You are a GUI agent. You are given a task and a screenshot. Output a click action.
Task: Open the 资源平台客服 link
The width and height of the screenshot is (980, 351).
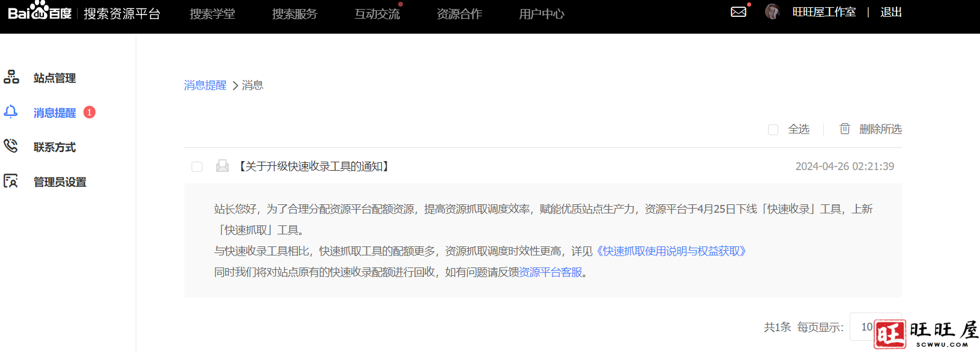point(551,272)
